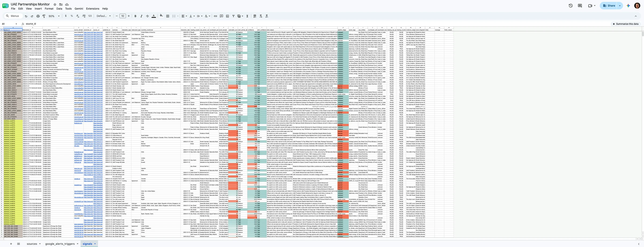The width and height of the screenshot is (644, 247).
Task: Open version history
Action: point(570,6)
